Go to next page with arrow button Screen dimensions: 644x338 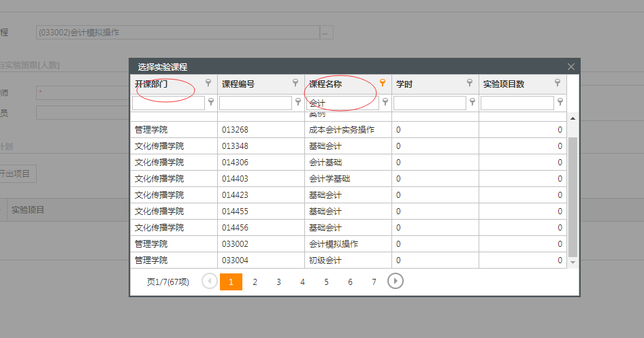point(396,281)
